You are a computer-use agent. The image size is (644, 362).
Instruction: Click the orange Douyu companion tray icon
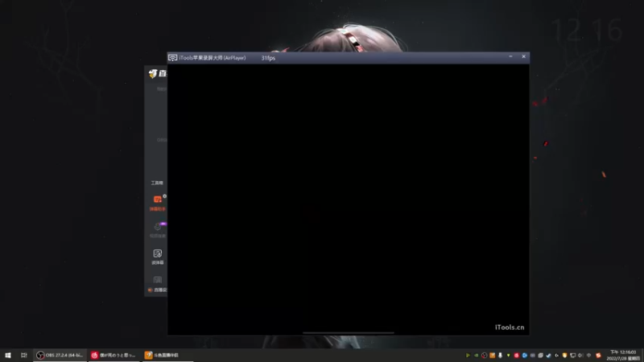(493, 356)
